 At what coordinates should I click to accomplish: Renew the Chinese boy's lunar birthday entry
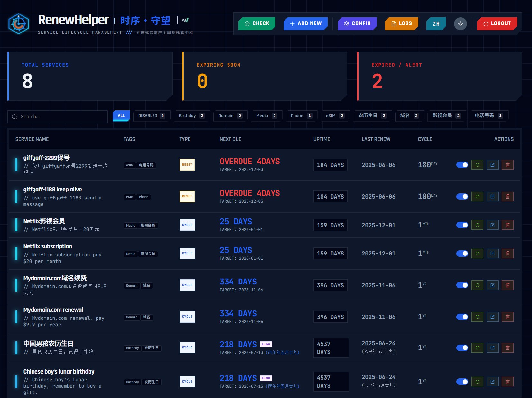[477, 382]
